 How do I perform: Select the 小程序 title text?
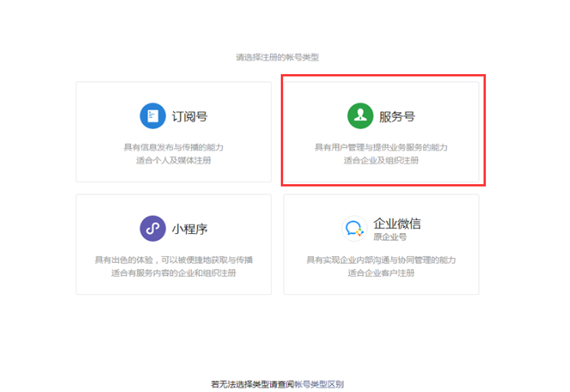190,229
